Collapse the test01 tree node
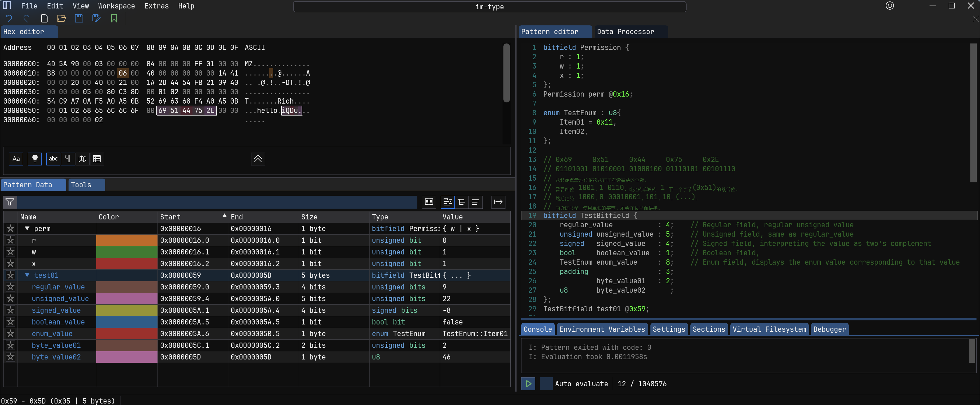 tap(27, 275)
